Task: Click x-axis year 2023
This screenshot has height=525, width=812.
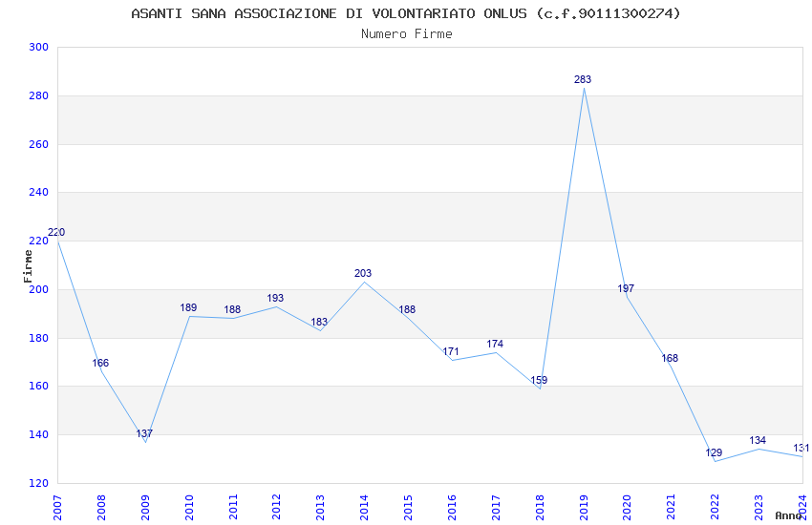Action: [x=759, y=508]
